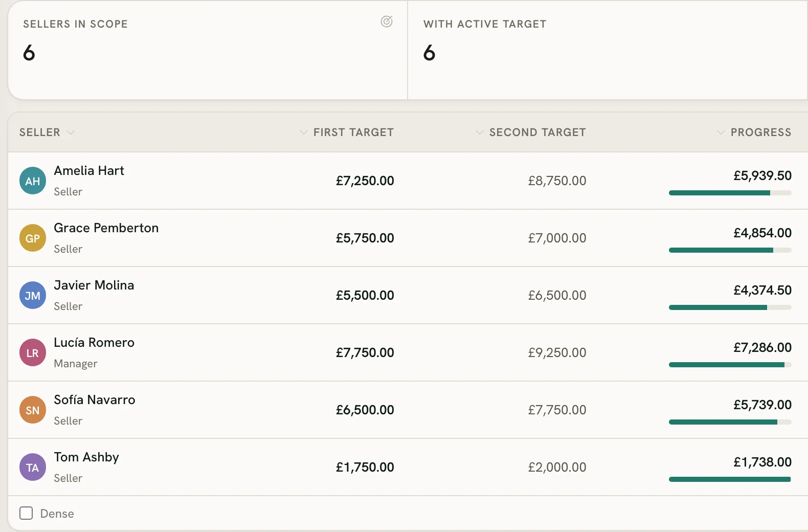The width and height of the screenshot is (808, 532).
Task: Sort by the First Target column arrow
Action: (304, 132)
